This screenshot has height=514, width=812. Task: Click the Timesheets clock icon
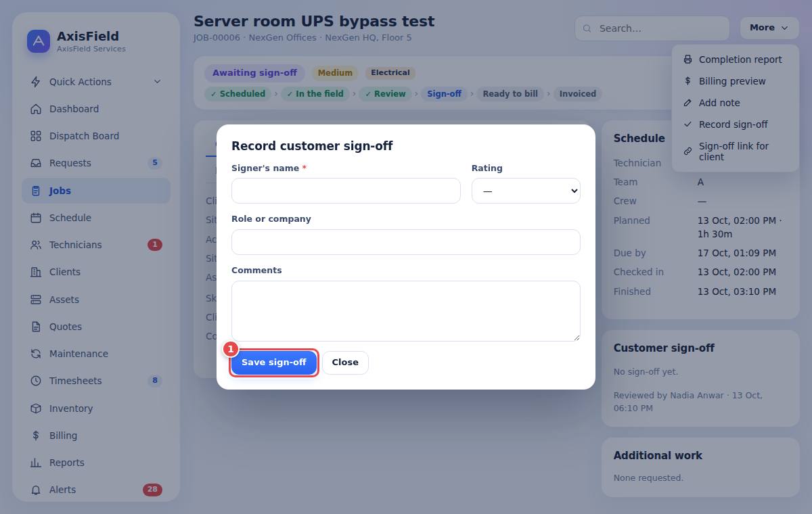[x=36, y=381]
